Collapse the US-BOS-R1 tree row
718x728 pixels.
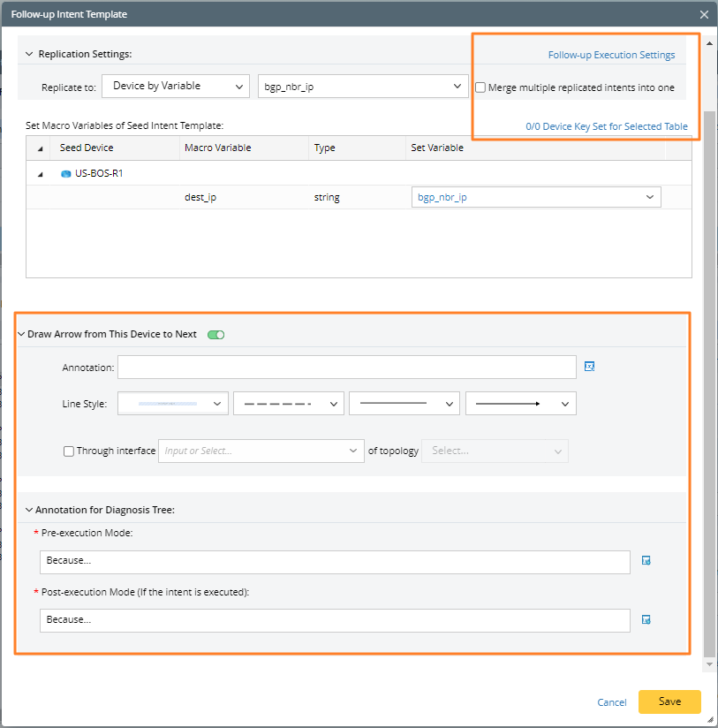40,173
